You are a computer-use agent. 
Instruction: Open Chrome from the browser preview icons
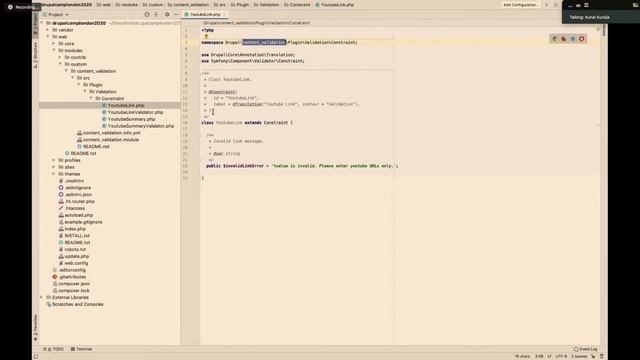pyautogui.click(x=554, y=39)
